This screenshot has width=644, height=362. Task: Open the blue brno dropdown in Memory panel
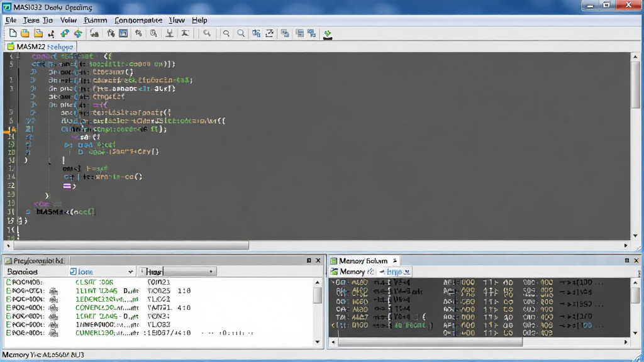click(x=394, y=271)
